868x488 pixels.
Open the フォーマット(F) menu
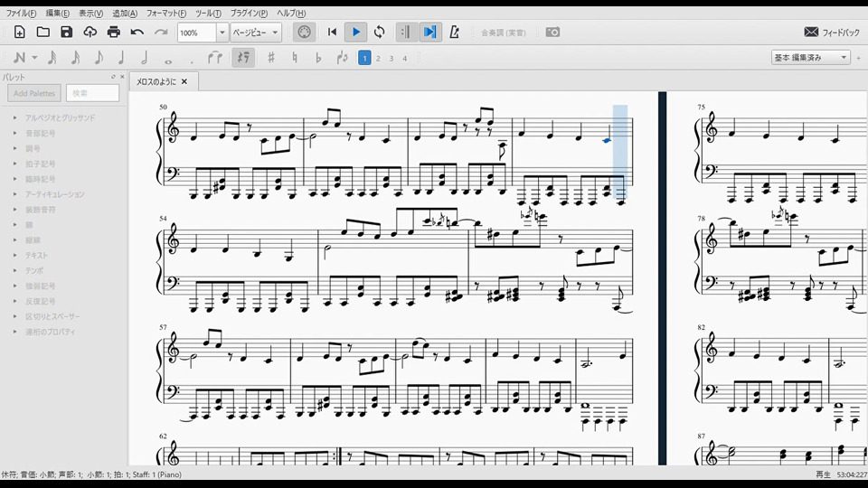(166, 13)
